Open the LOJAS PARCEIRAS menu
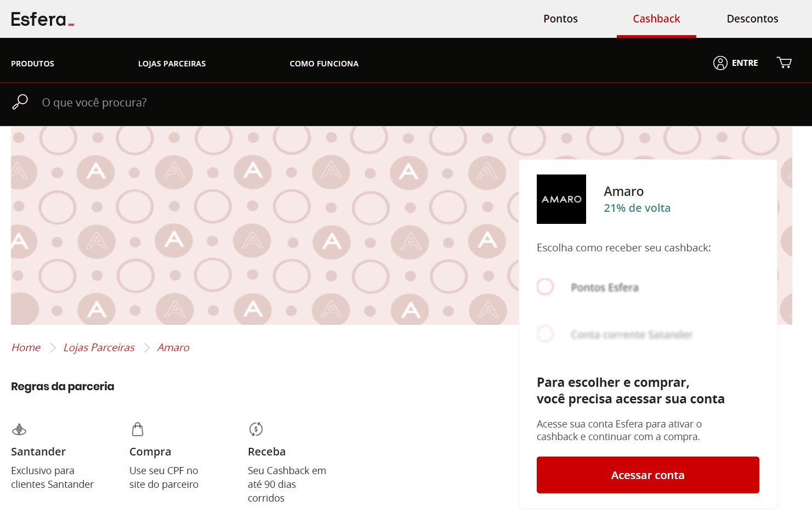 click(x=172, y=64)
